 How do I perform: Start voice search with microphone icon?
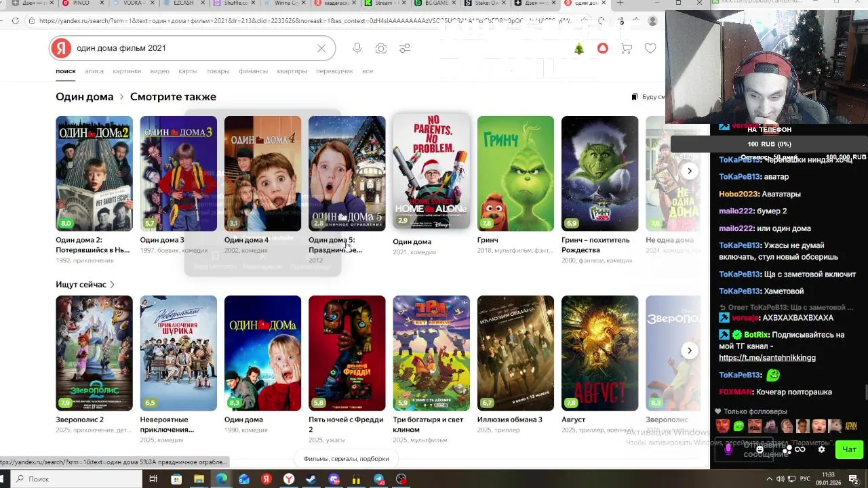357,48
